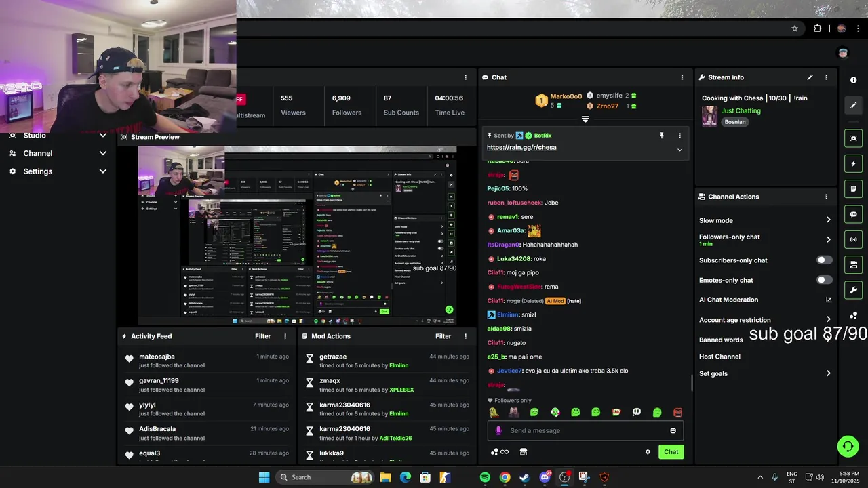Viewport: 868px width, 488px height.
Task: Toggle the notes document icon in right sidebar
Action: pyautogui.click(x=853, y=188)
